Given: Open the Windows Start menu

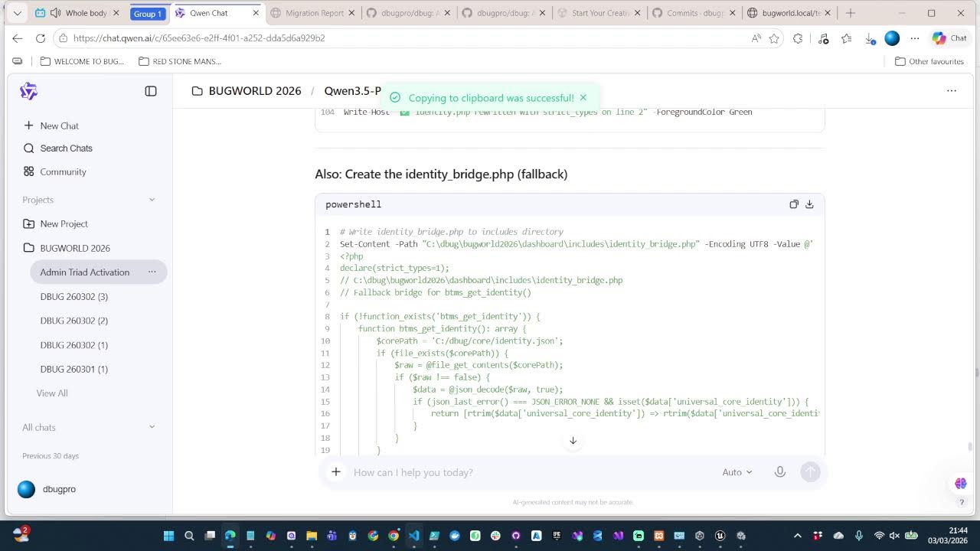Looking at the screenshot, I should coord(168,536).
